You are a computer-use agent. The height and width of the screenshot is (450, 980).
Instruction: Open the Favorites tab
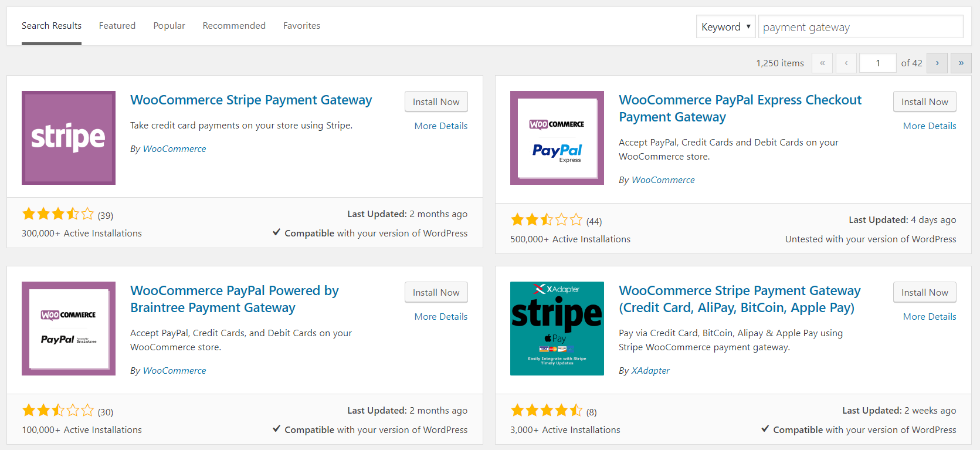[301, 26]
